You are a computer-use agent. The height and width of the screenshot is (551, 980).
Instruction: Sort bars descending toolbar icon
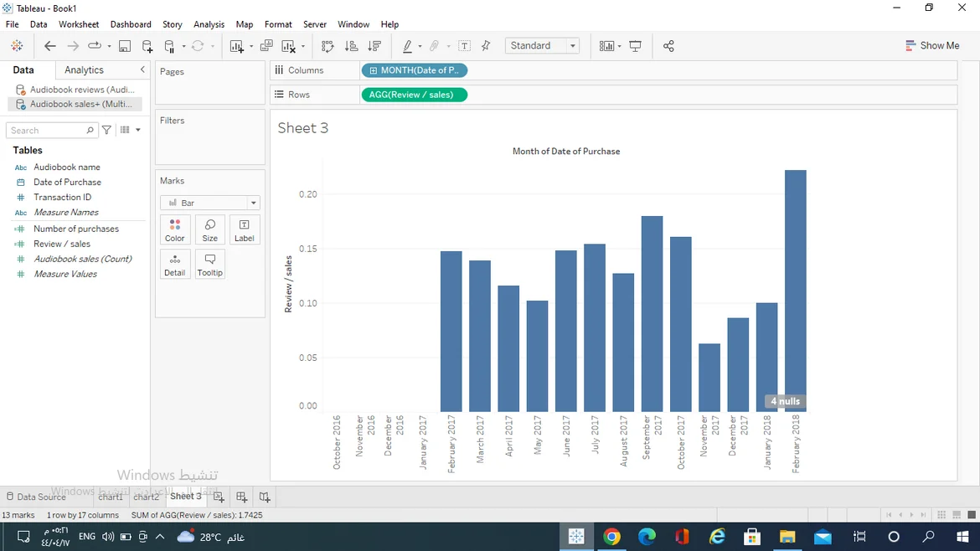[374, 46]
